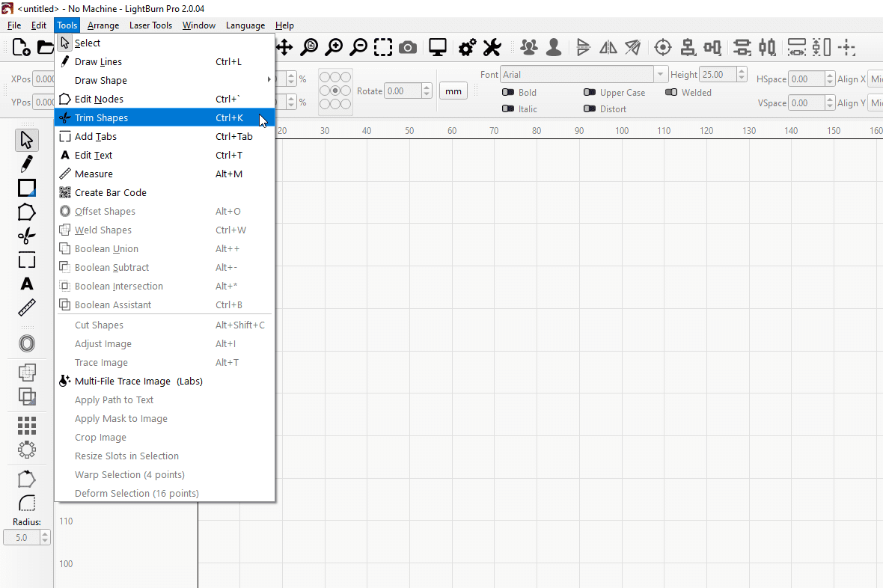The image size is (883, 588).
Task: Choose Edit Nodes menu entry
Action: pos(165,99)
